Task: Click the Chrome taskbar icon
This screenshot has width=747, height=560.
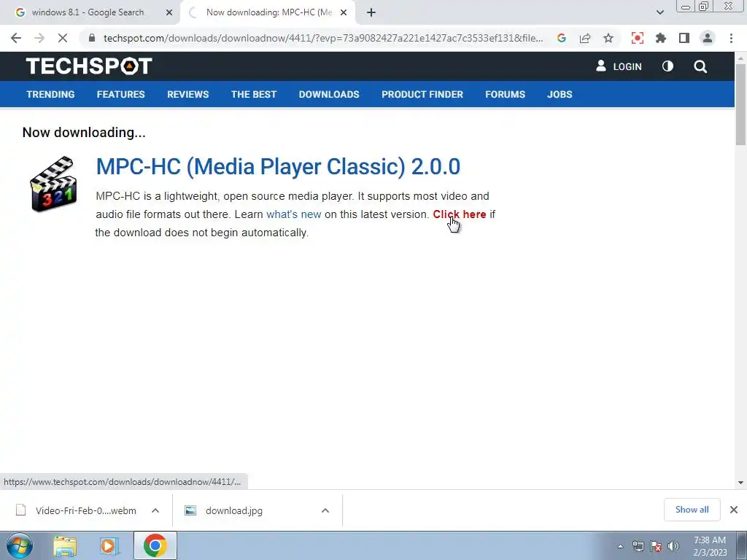Action: click(155, 545)
